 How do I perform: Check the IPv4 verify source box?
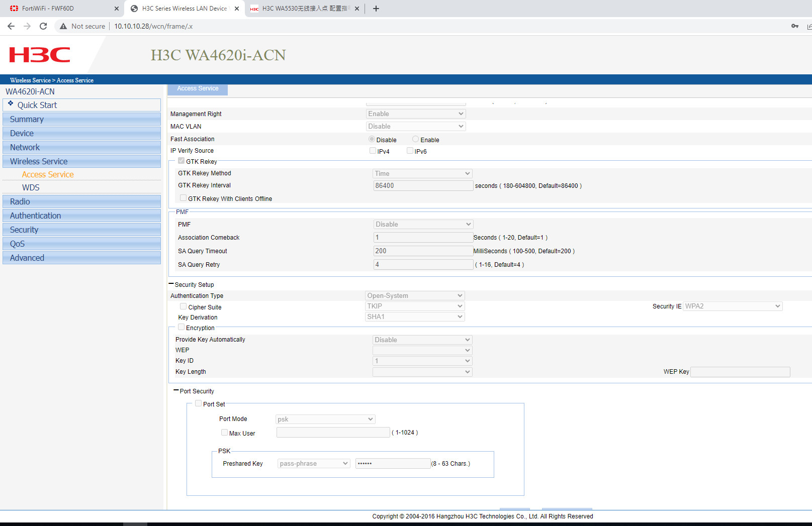tap(373, 151)
